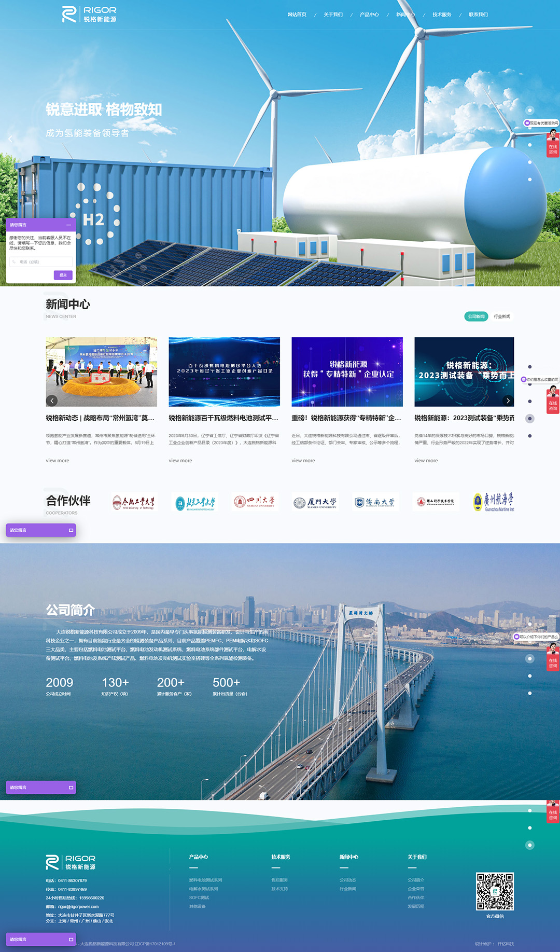Click the news carousel previous arrow
This screenshot has height=952, width=560.
[52, 401]
